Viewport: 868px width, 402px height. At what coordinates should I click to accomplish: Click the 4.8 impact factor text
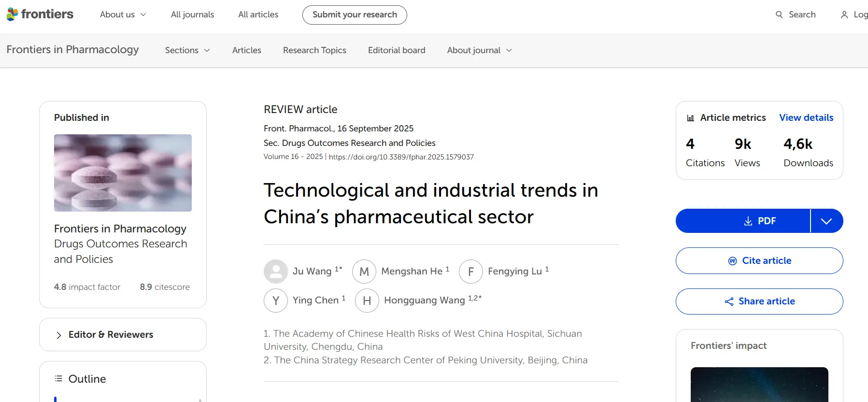tap(87, 287)
